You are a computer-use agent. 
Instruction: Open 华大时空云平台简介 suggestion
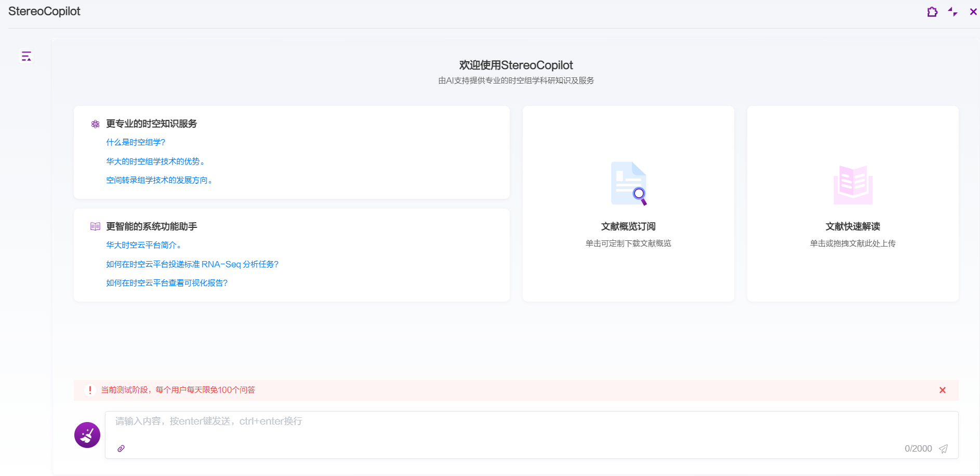click(x=143, y=245)
